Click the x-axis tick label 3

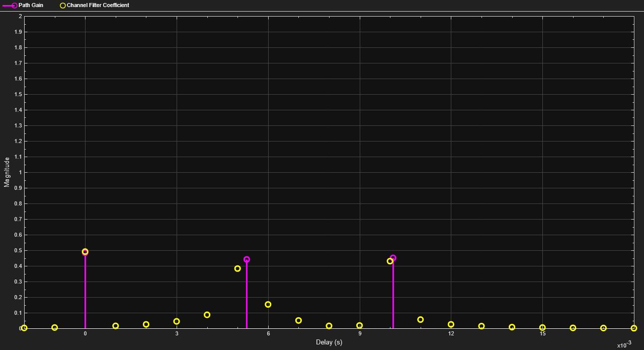pos(177,334)
